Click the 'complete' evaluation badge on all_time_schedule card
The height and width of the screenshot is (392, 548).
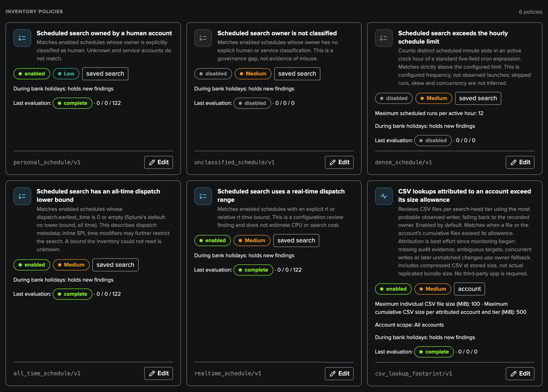click(72, 294)
